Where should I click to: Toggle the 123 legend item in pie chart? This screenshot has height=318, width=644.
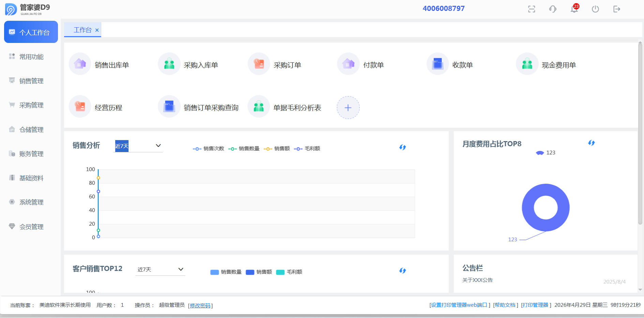tap(545, 153)
